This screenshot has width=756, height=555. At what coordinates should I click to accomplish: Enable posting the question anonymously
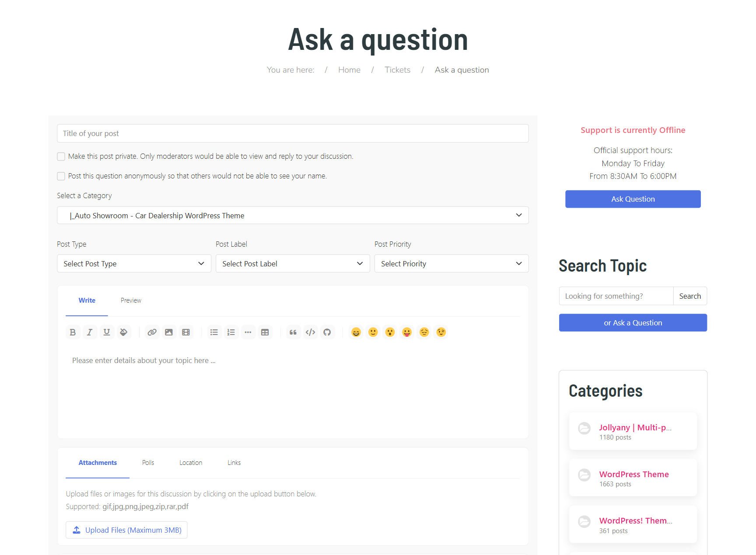coord(61,176)
